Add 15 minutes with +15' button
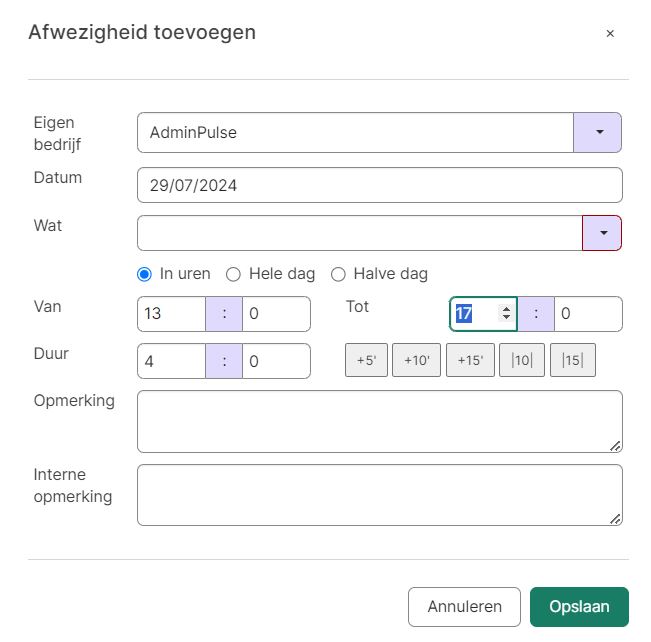 [x=470, y=360]
